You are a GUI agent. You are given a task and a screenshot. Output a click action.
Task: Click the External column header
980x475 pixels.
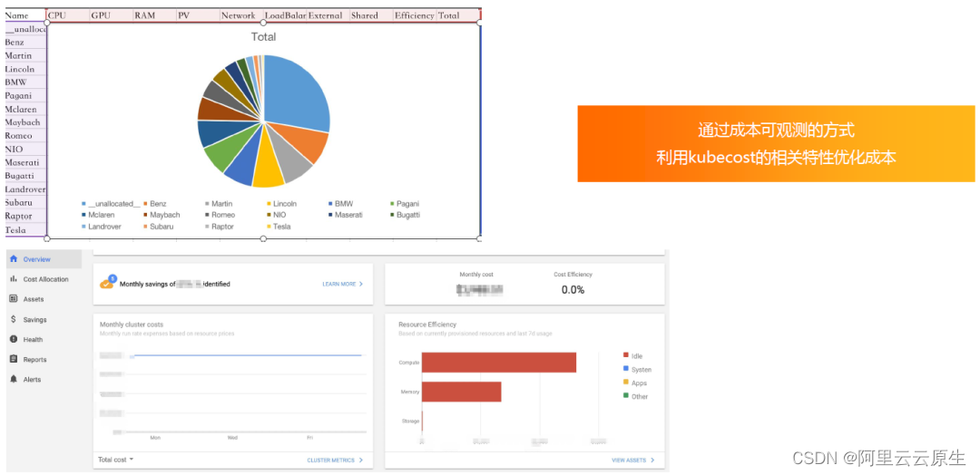pos(328,15)
